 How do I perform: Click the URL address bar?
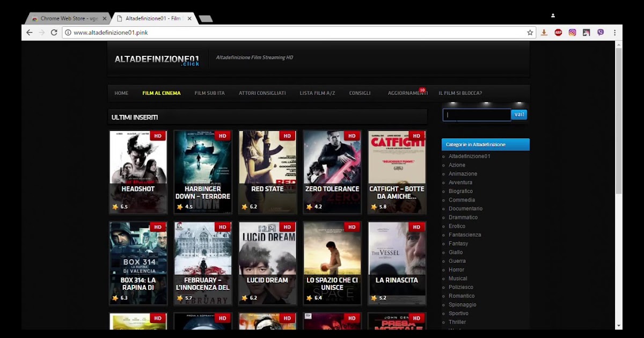pyautogui.click(x=298, y=33)
